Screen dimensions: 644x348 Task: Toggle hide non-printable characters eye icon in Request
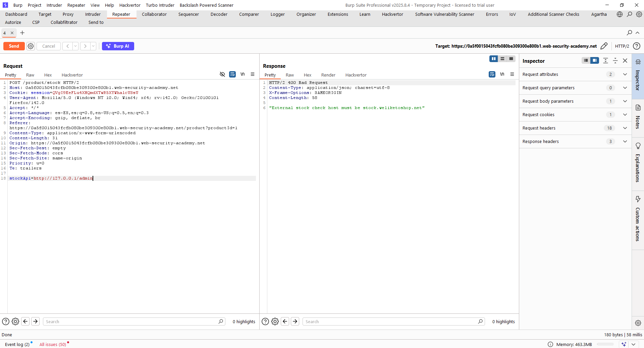[222, 74]
